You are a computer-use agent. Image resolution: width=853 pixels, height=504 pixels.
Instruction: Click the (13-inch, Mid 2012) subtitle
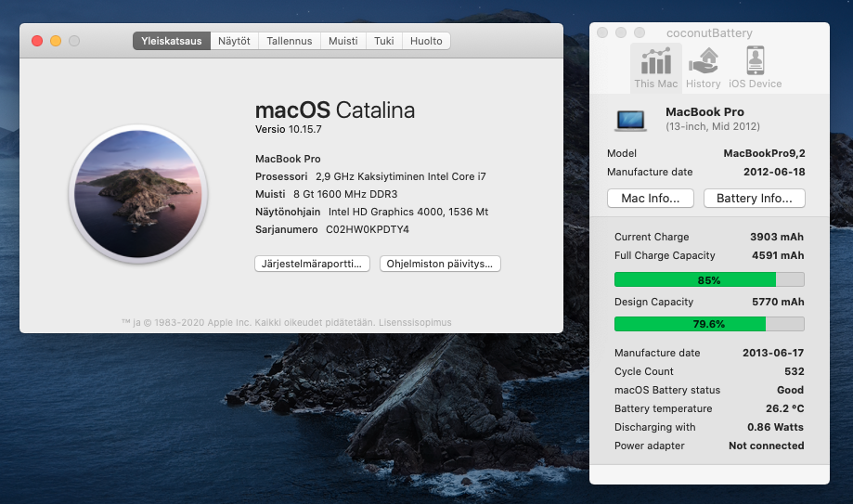[x=713, y=126]
